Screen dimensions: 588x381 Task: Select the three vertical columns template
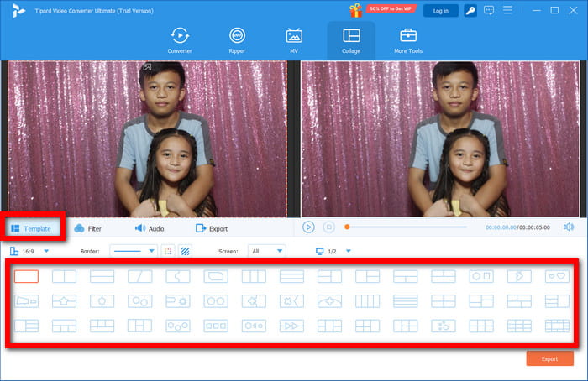pos(254,276)
